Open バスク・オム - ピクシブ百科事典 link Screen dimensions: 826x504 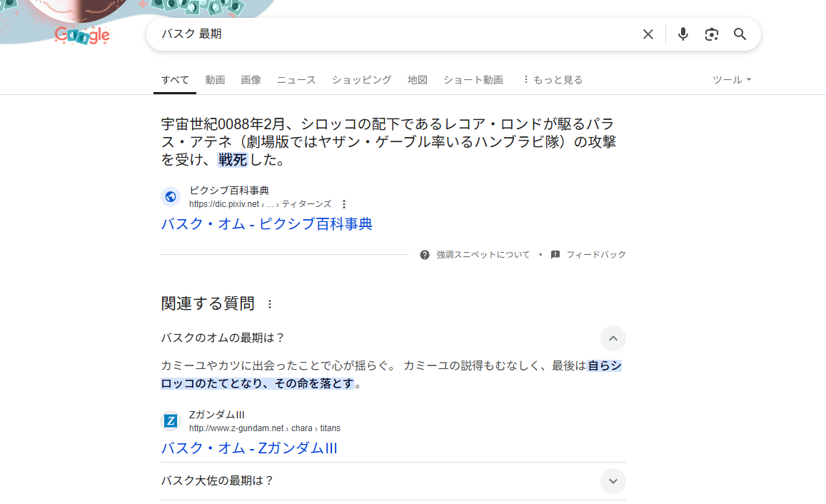(266, 224)
